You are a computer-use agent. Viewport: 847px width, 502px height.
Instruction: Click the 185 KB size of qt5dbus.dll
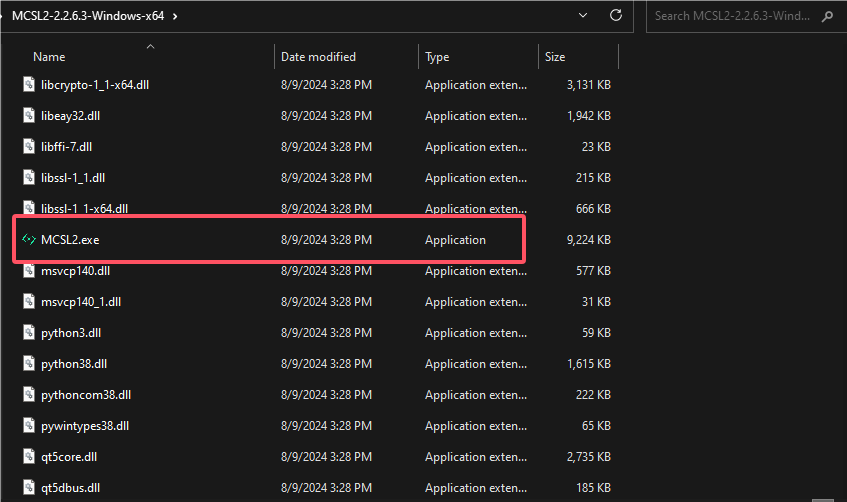pyautogui.click(x=593, y=488)
